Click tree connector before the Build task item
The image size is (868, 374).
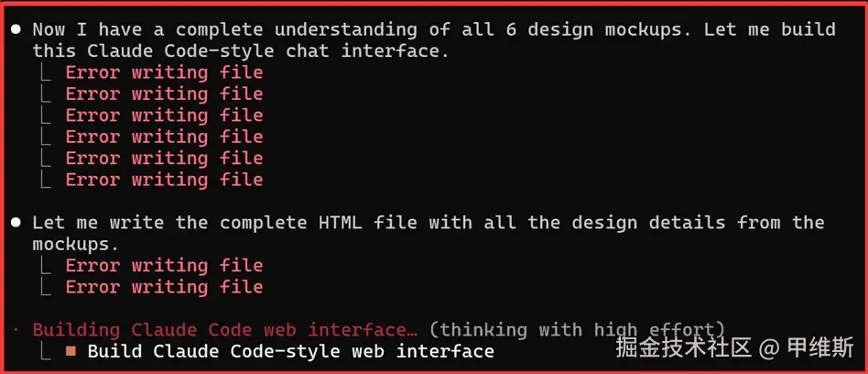point(47,350)
